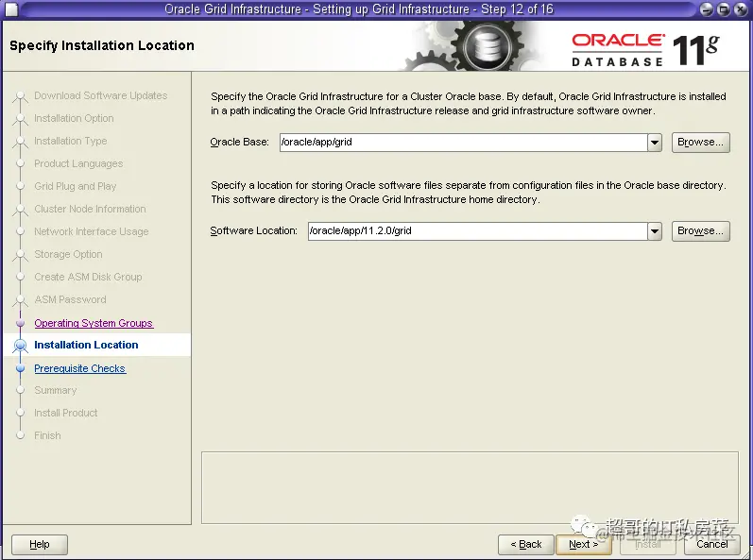Click the Network Interface Usage step
This screenshot has width=753, height=560.
[92, 231]
